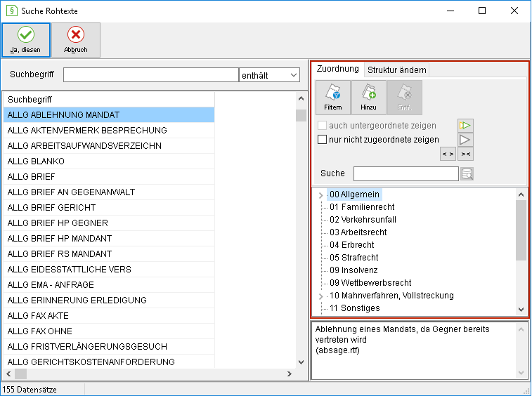This screenshot has width=532, height=396.
Task: Click the Suchbegriff text input field
Action: [x=151, y=75]
